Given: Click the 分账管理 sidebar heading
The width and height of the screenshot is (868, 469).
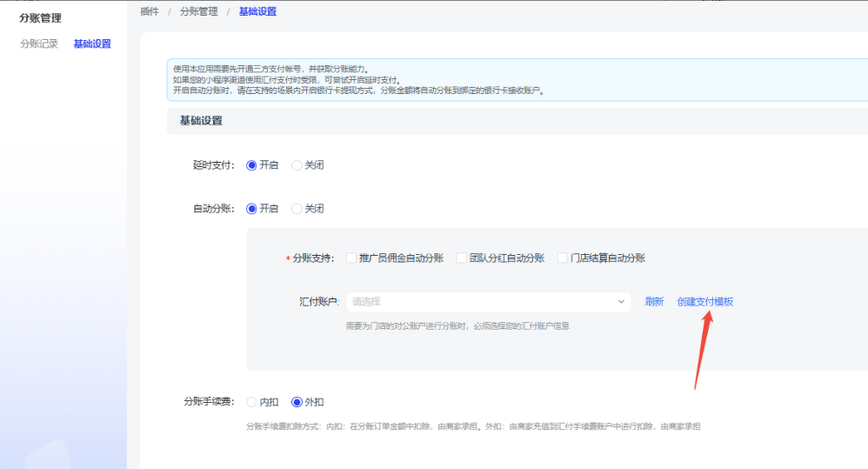Looking at the screenshot, I should (40, 18).
